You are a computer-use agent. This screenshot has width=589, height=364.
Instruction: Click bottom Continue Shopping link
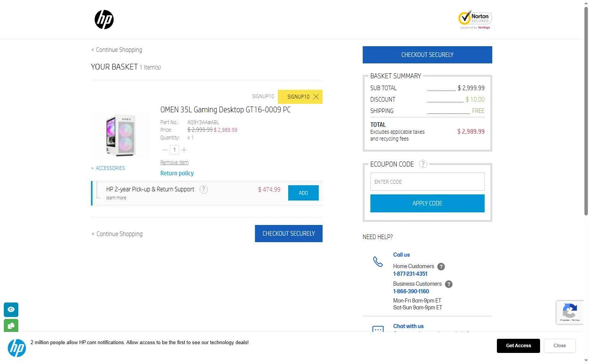click(117, 234)
